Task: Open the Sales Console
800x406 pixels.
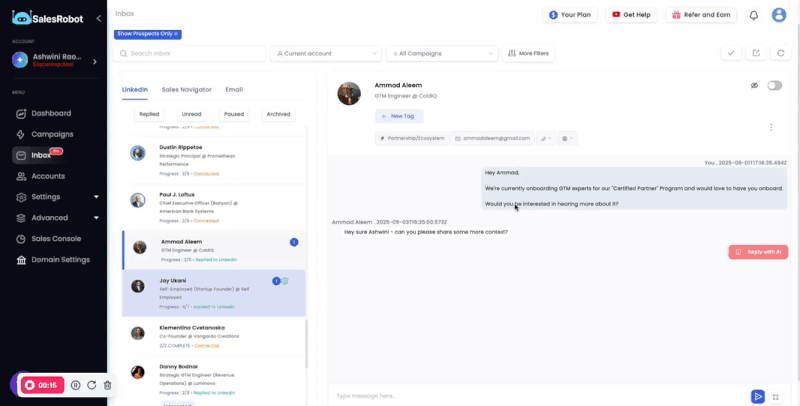Action: click(x=56, y=239)
